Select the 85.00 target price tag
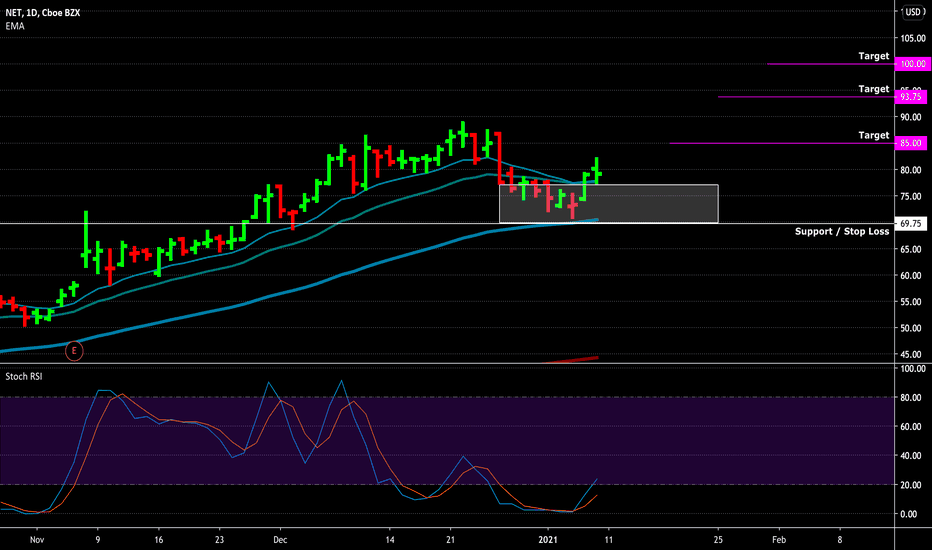Screen dimensions: 932x550 [911, 143]
